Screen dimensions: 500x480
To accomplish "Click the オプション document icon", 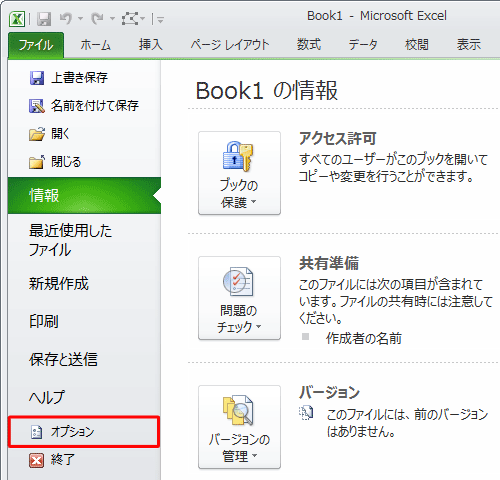I will click(36, 432).
